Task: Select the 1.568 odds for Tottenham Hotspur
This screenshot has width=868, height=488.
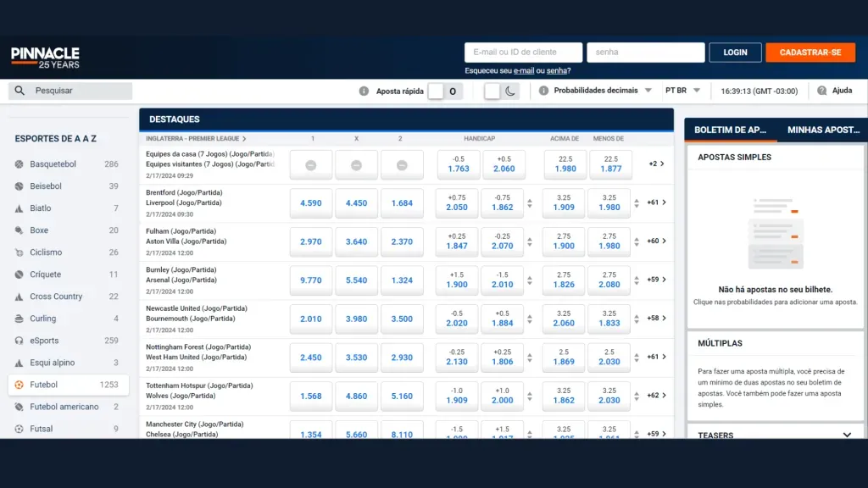Action: 310,396
